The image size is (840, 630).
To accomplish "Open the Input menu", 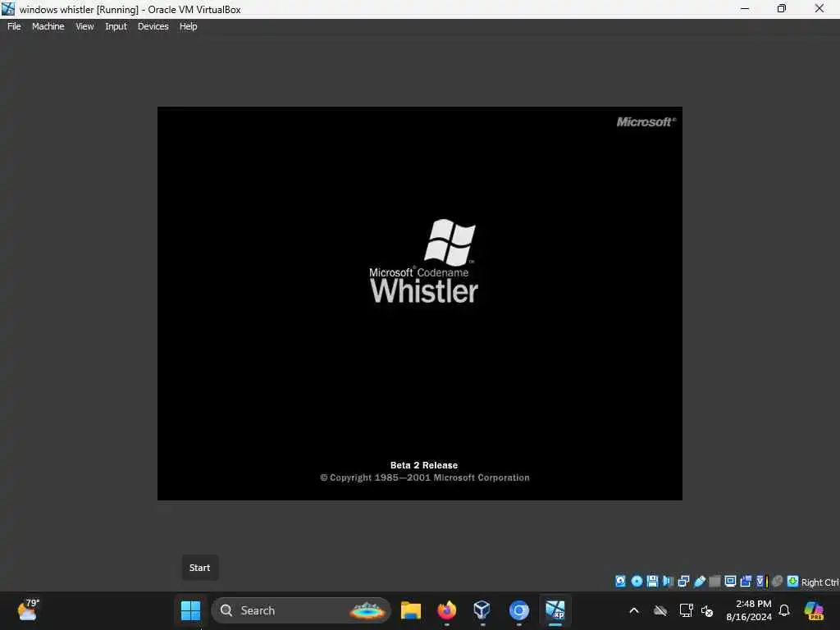I will pyautogui.click(x=116, y=26).
